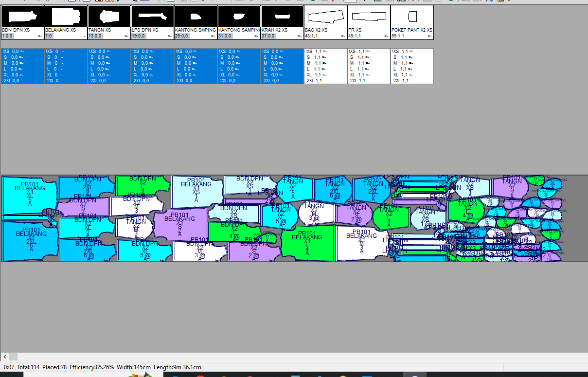Screen dimensions: 588x377
Task: Select the purple BELAKANG piece in the marker
Action: [179, 225]
